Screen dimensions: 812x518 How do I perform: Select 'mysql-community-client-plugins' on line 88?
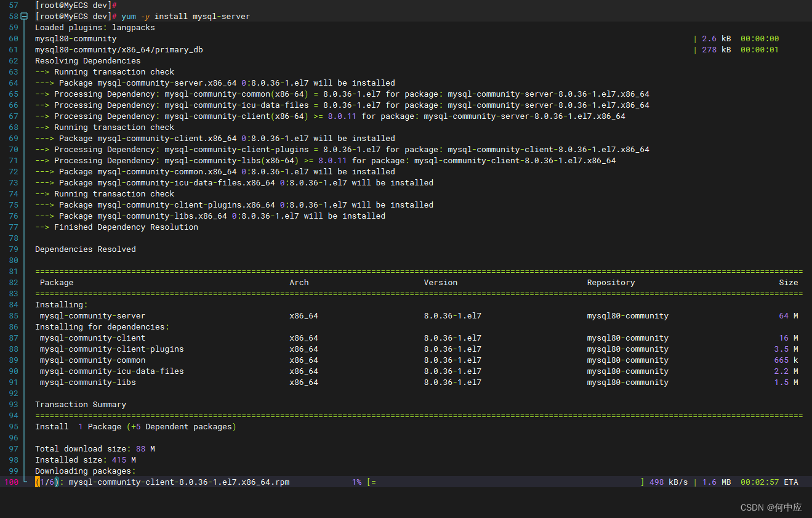(111, 349)
